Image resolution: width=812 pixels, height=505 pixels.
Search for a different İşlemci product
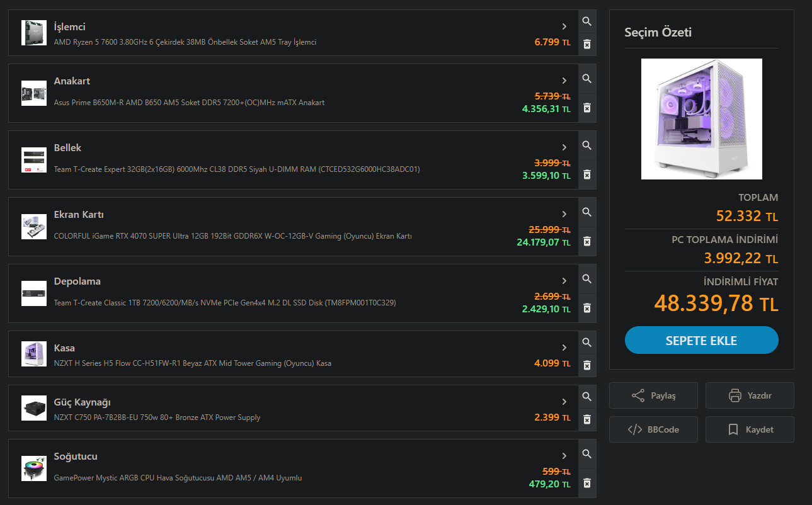click(x=587, y=21)
